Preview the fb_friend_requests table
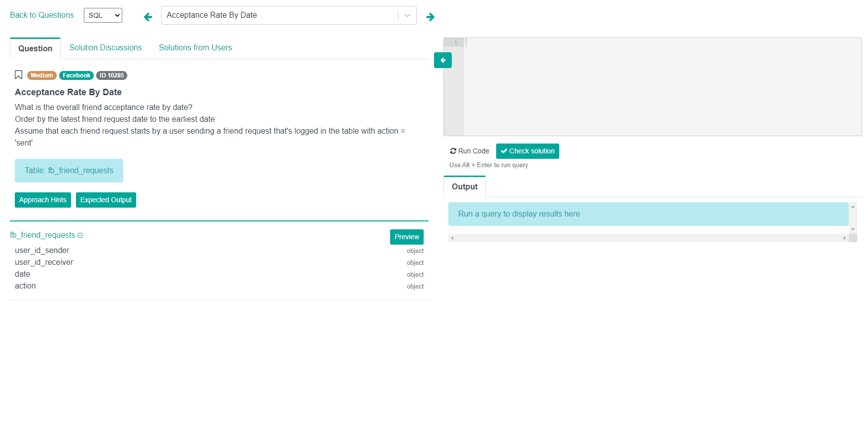This screenshot has height=434, width=868. [x=407, y=237]
